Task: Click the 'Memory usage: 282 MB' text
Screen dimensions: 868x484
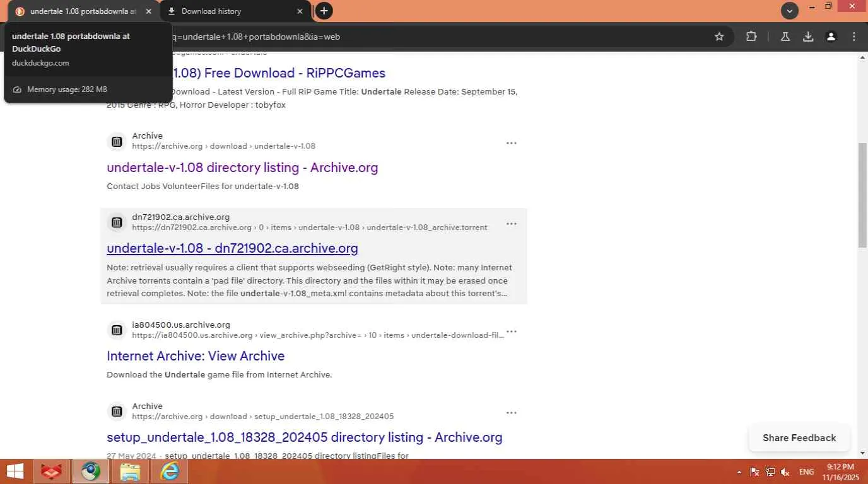Action: tap(67, 89)
